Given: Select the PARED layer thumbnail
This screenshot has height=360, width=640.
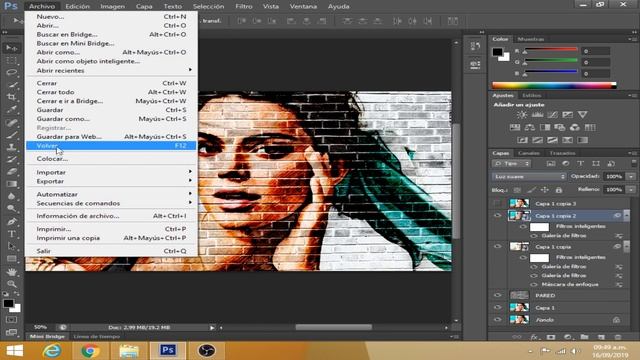Looking at the screenshot, I should [x=519, y=295].
